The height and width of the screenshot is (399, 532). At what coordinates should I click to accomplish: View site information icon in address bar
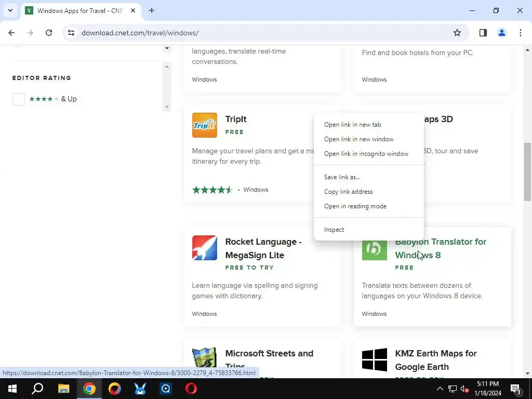click(71, 33)
